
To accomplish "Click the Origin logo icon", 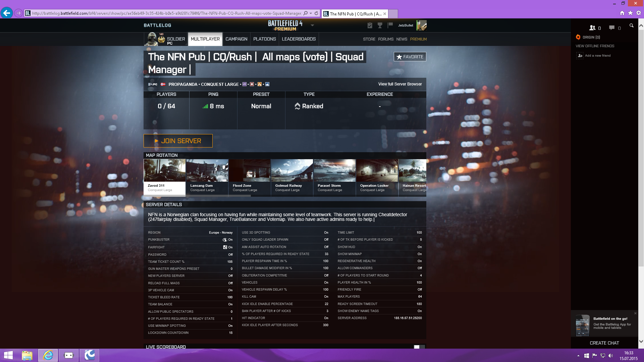I will coord(578,37).
